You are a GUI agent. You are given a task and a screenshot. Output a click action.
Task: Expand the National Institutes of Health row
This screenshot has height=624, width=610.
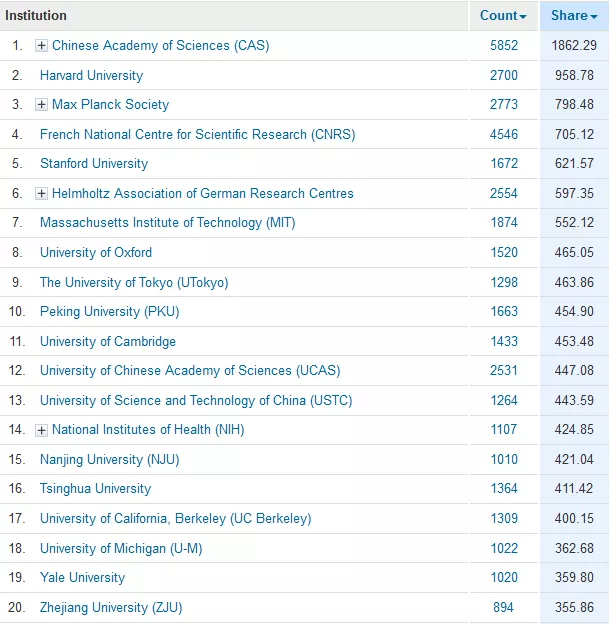[x=41, y=430]
